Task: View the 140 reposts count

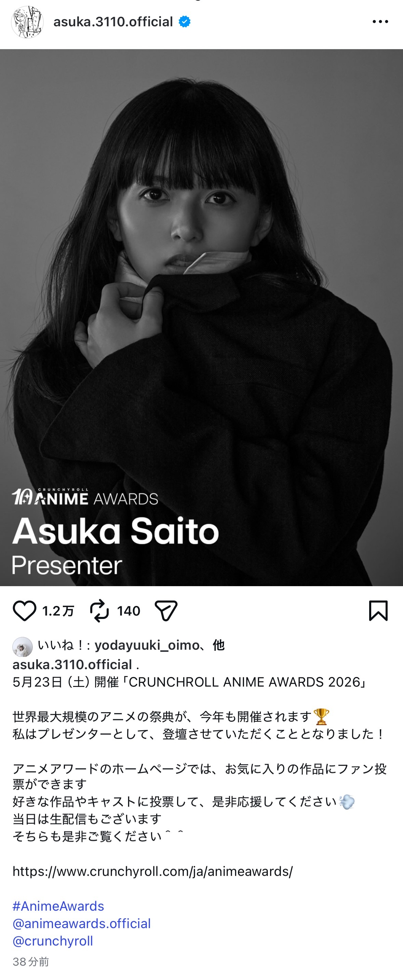Action: coord(129,611)
